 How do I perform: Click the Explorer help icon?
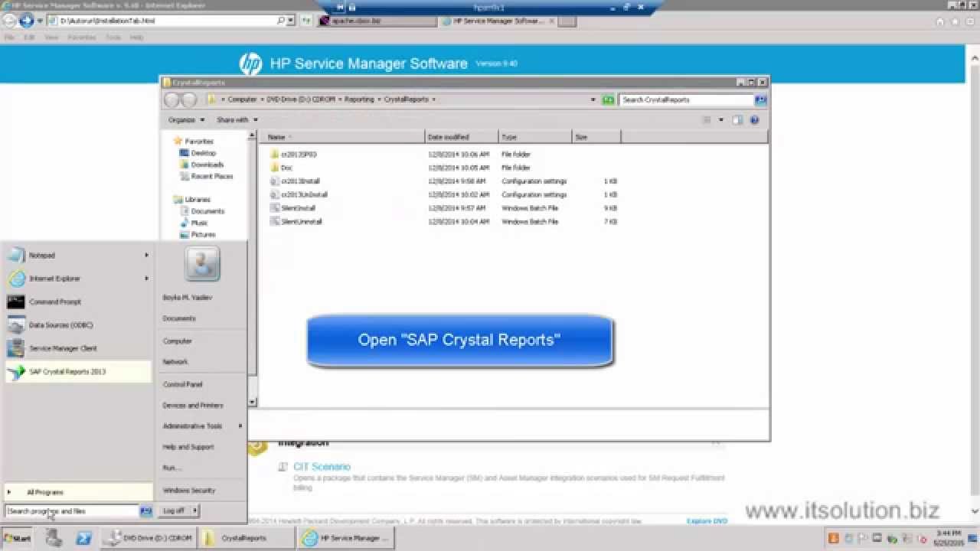(754, 120)
